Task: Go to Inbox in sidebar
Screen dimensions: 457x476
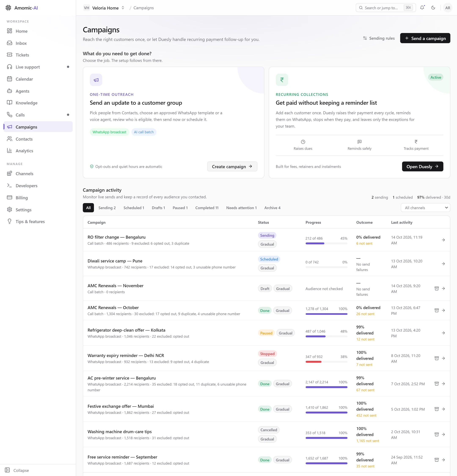Action: coord(38,43)
